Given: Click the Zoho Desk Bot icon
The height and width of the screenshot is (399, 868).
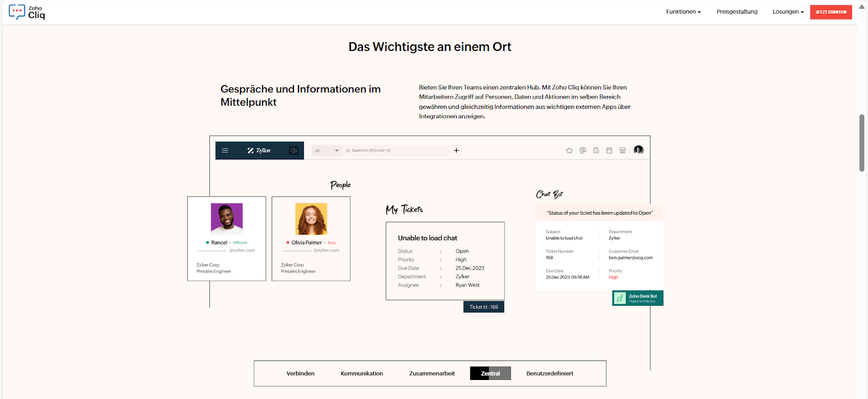Looking at the screenshot, I should [620, 298].
